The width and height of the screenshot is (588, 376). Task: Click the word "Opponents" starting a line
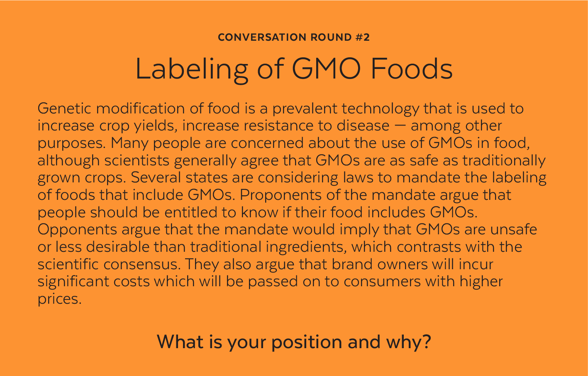(x=78, y=229)
